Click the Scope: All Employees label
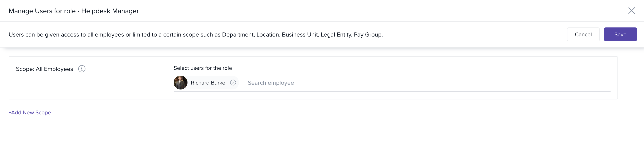 [x=44, y=69]
